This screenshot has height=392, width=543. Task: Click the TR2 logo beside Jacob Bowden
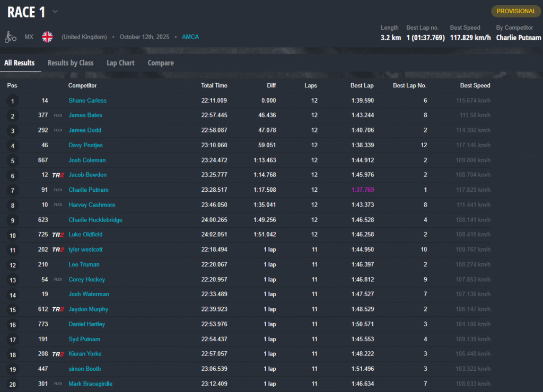tap(58, 175)
